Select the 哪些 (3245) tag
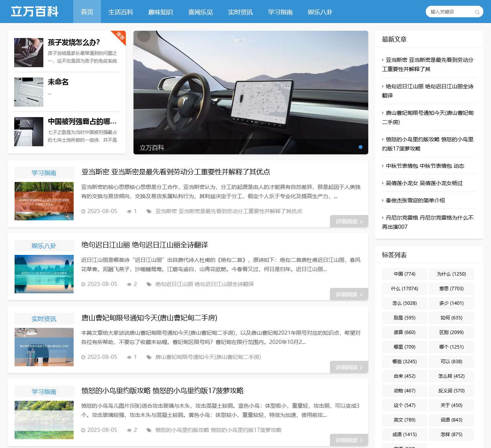The height and width of the screenshot is (448, 491). (405, 362)
